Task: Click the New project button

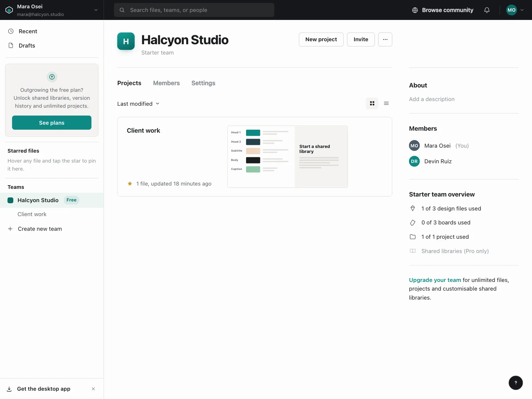Action: click(321, 40)
